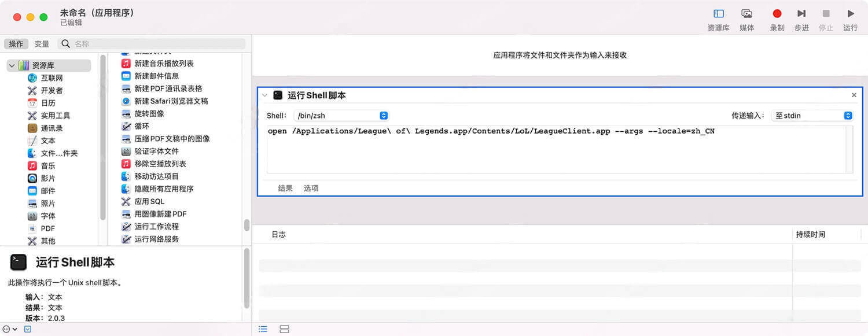Viewport: 868px width, 336px height.
Task: Switch to the 变量 variables tab
Action: coord(41,43)
